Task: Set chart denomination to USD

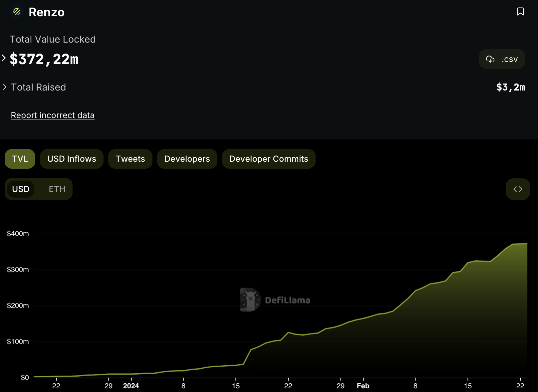Action: [21, 189]
